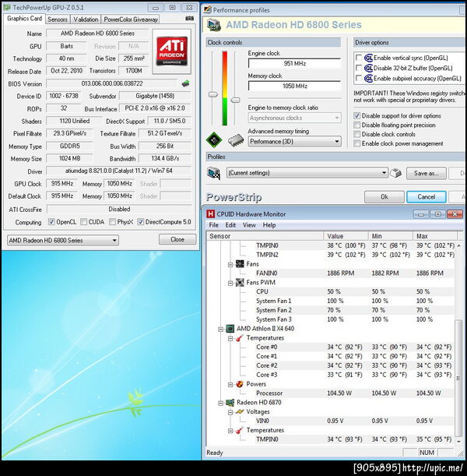This screenshot has height=476, width=467.
Task: Click the Radeon HD 6870 card icon
Action: coord(230,403)
